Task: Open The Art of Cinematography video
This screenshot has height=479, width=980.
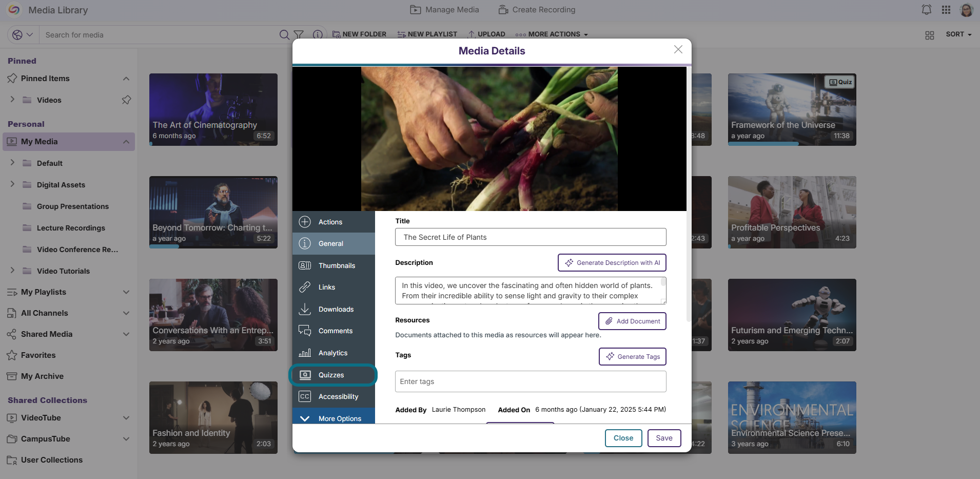Action: pyautogui.click(x=213, y=109)
